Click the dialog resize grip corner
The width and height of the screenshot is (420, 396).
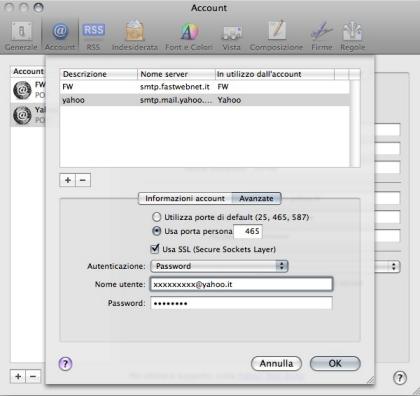click(370, 380)
